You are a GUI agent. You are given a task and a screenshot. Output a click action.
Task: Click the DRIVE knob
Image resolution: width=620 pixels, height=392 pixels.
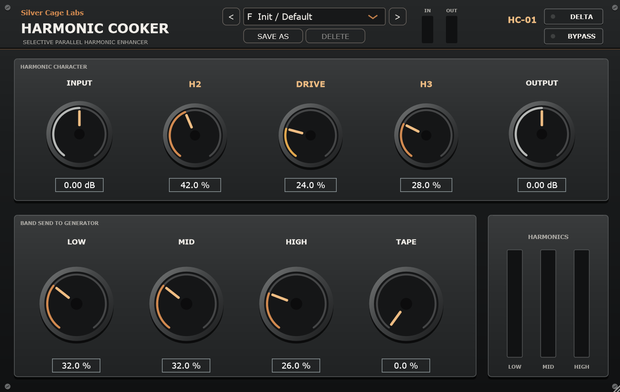pos(310,135)
